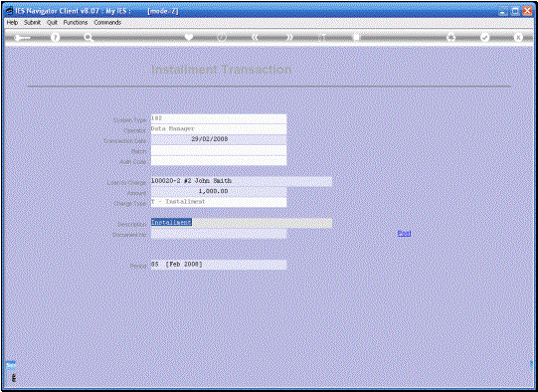
Task: Maximize the IES Navigator Client window
Action: coord(515,11)
